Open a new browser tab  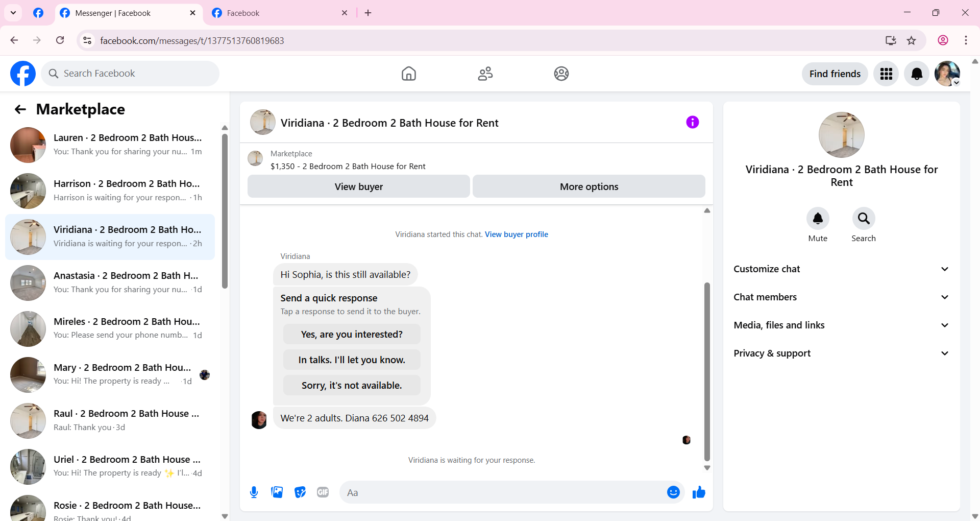click(368, 13)
